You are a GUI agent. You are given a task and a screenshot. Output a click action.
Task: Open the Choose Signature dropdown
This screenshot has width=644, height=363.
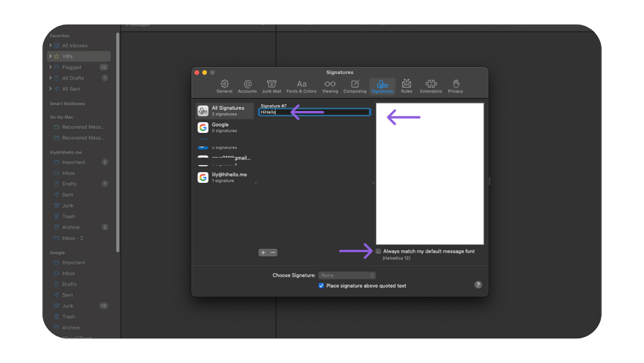[x=347, y=275]
